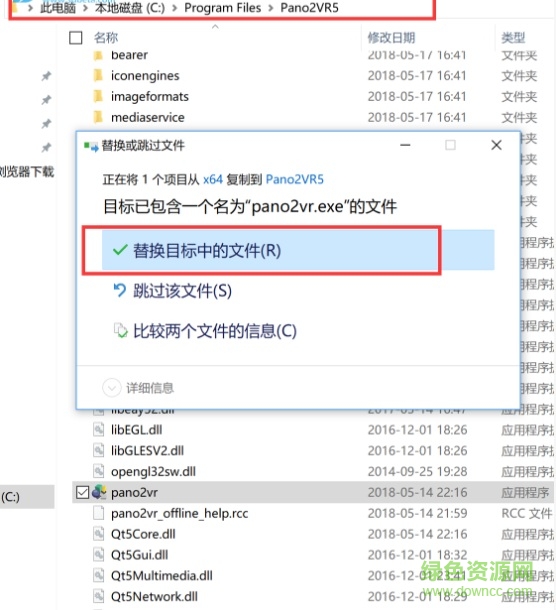Select the imageformats folder icon

tap(98, 96)
